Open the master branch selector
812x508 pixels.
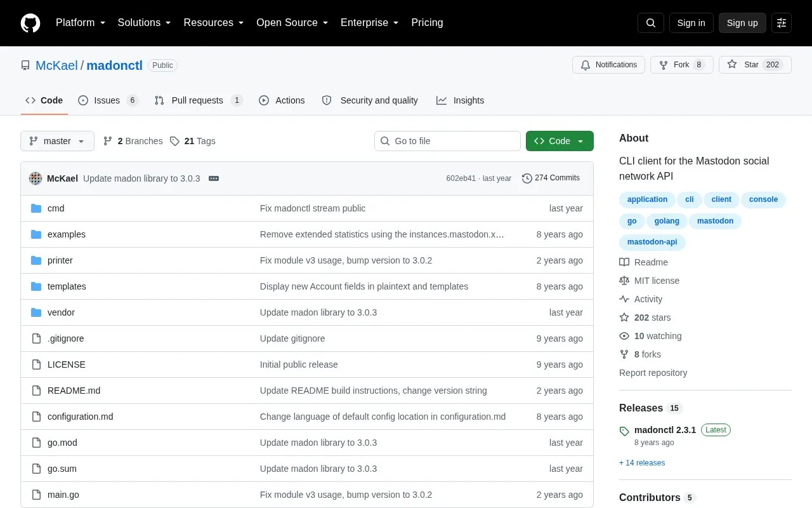[x=57, y=141]
